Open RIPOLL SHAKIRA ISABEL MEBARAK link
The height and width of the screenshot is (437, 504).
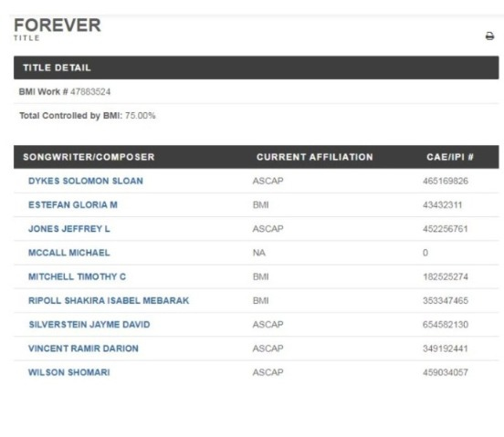coord(109,300)
